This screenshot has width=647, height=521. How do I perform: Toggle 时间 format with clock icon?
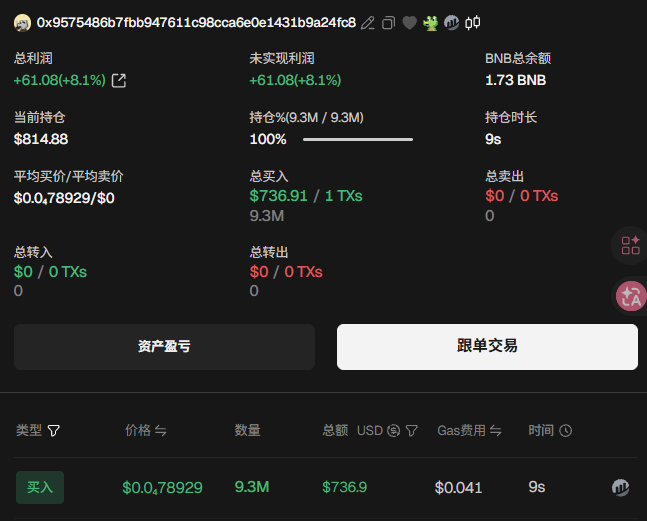pos(565,431)
